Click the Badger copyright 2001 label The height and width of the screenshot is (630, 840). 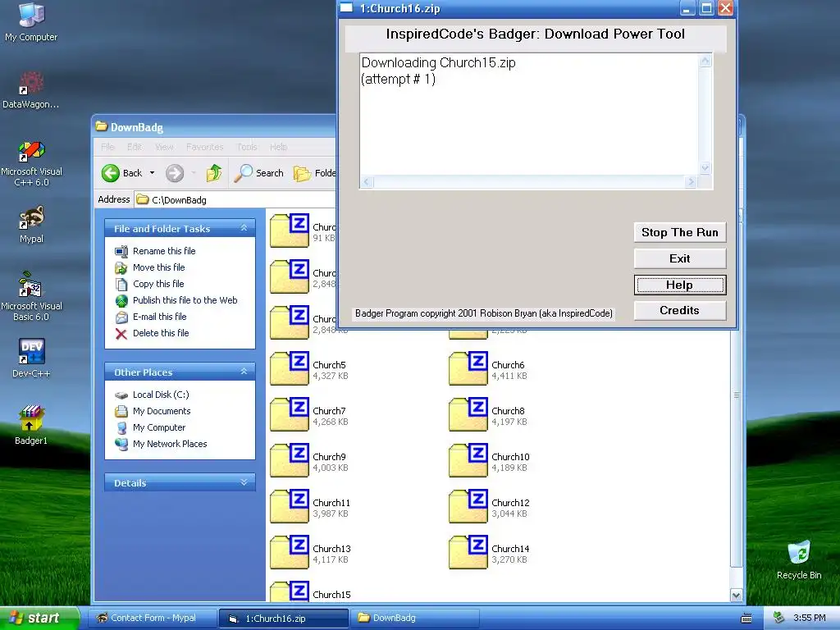(x=484, y=313)
